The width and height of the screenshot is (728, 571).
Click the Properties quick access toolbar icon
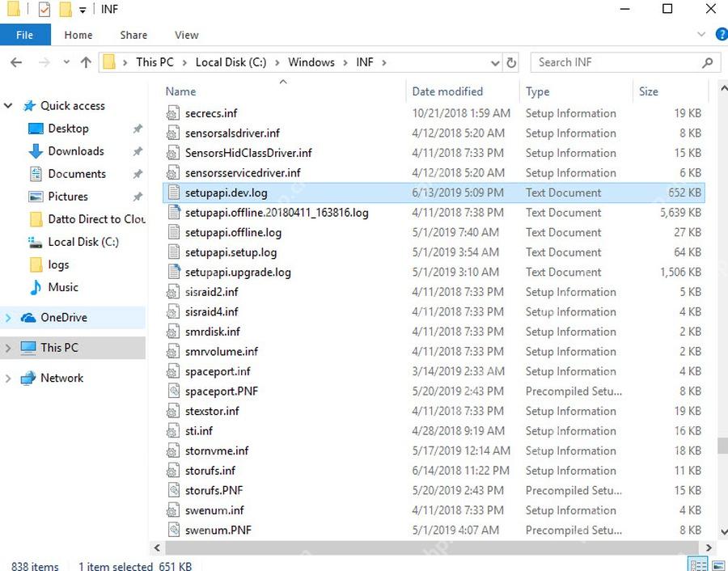[x=44, y=9]
